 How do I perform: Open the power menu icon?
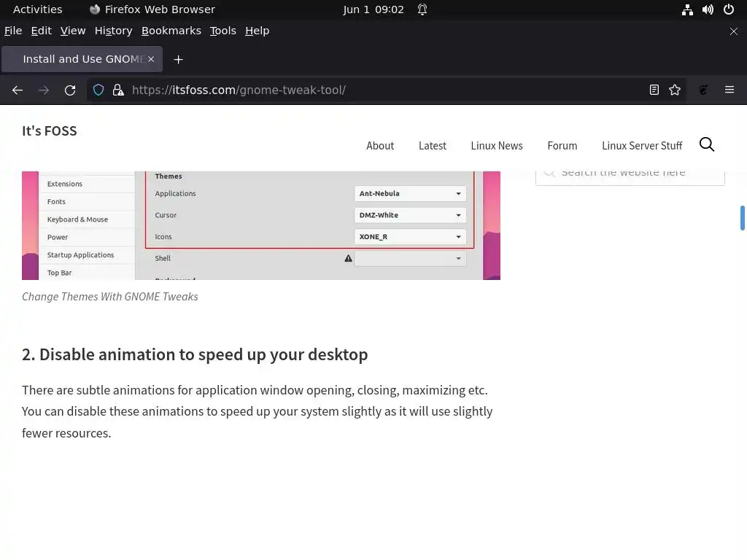[729, 9]
